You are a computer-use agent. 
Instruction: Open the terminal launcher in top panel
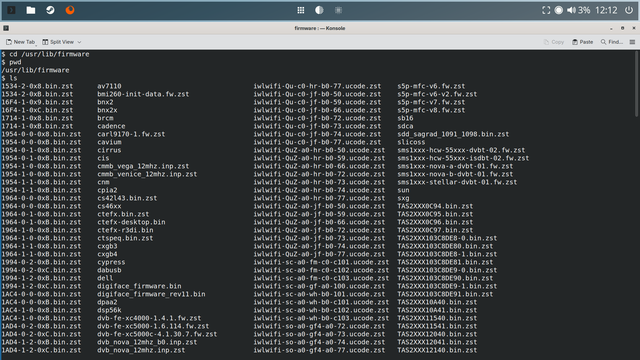pyautogui.click(x=11, y=10)
